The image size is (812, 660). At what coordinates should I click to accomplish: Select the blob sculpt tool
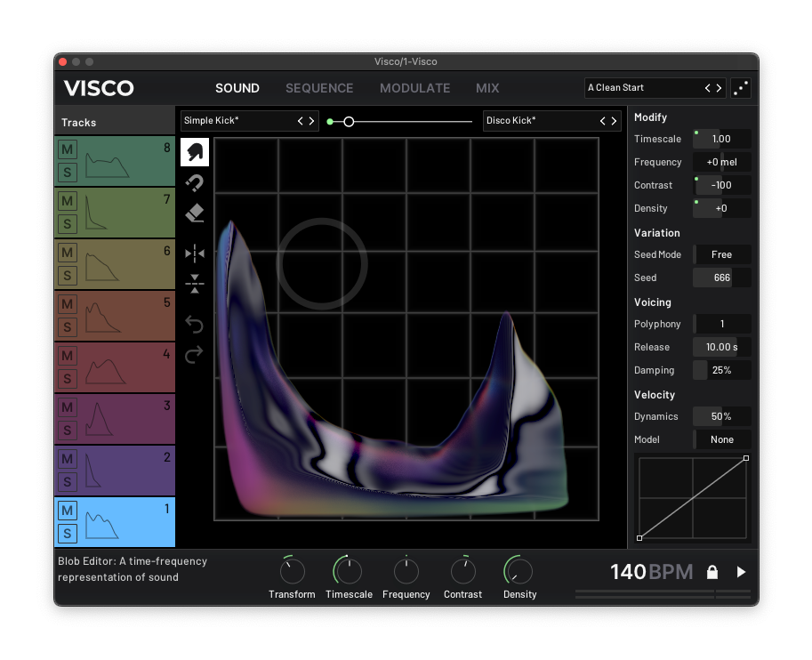(195, 152)
